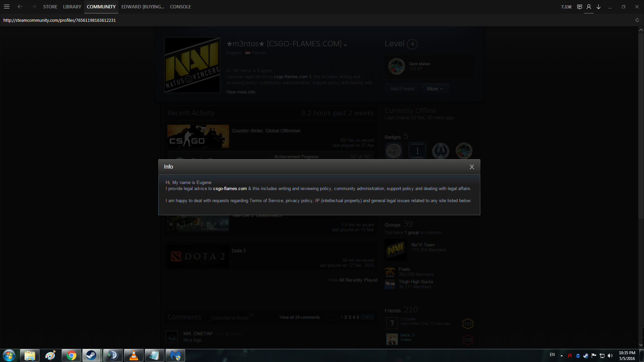Click the TeamSpeak taskbar icon

(113, 355)
